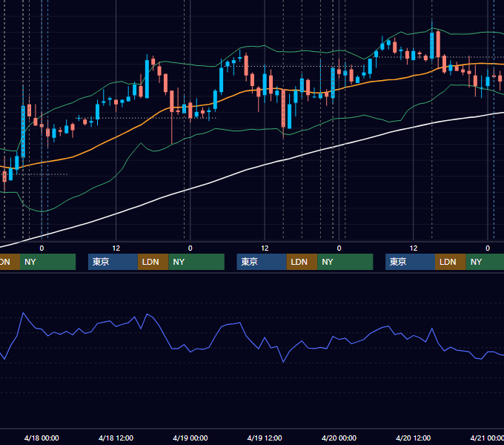Viewport: 504px width, 445px height.
Task: Click the 4/18 12:00 date label
Action: (116, 438)
